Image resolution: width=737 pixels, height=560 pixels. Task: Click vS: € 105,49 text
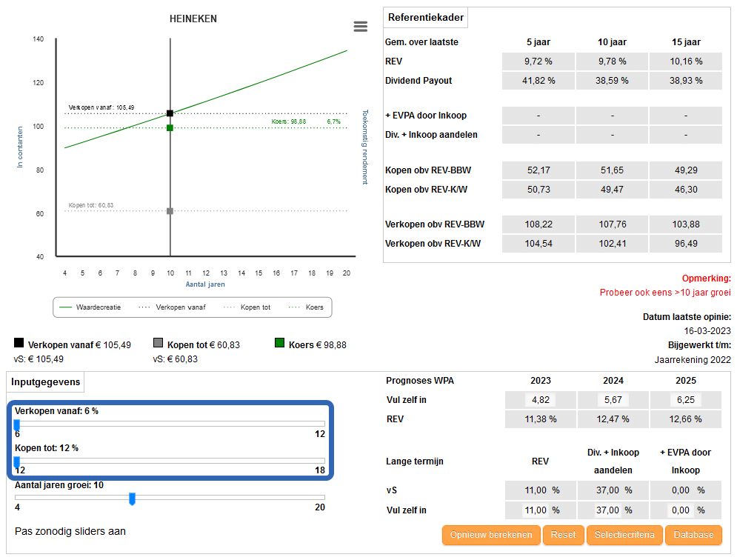click(39, 359)
